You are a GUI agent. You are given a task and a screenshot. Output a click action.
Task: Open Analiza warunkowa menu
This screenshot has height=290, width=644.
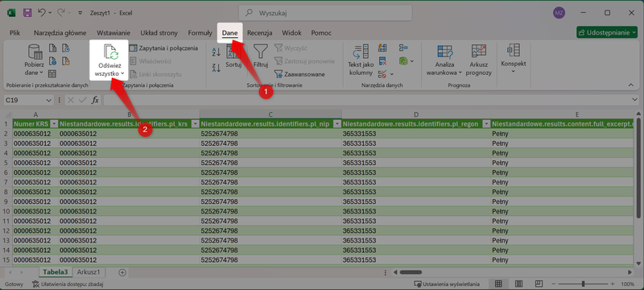click(x=444, y=60)
